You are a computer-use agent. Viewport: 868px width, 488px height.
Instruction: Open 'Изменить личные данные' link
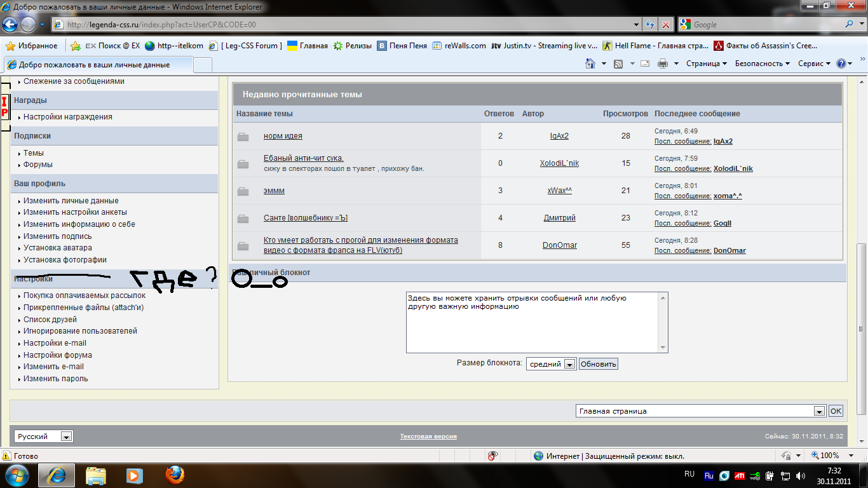pyautogui.click(x=71, y=201)
